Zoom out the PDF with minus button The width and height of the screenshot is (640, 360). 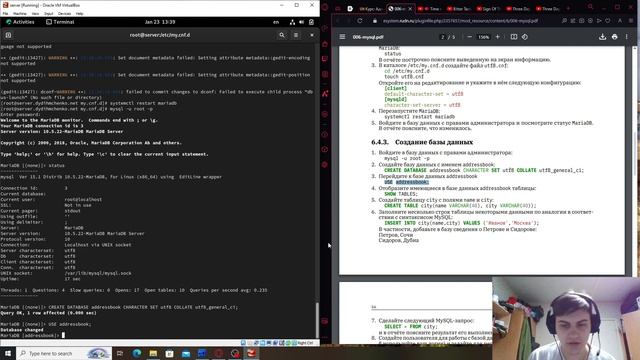469,37
